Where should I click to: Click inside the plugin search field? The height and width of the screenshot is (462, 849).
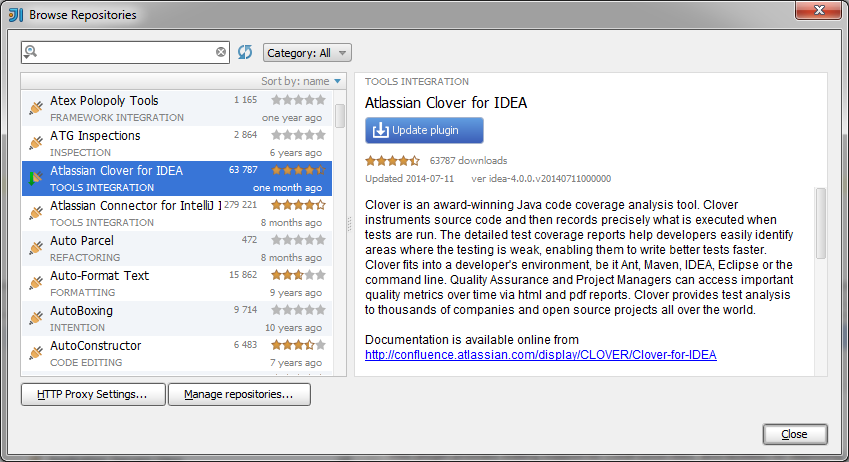125,52
